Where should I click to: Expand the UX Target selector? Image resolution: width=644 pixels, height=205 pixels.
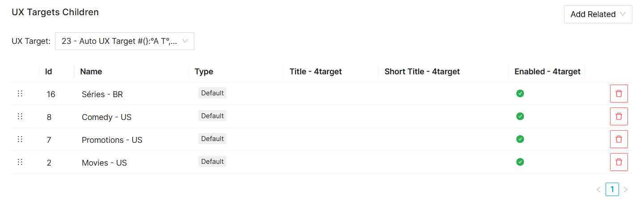pos(124,41)
